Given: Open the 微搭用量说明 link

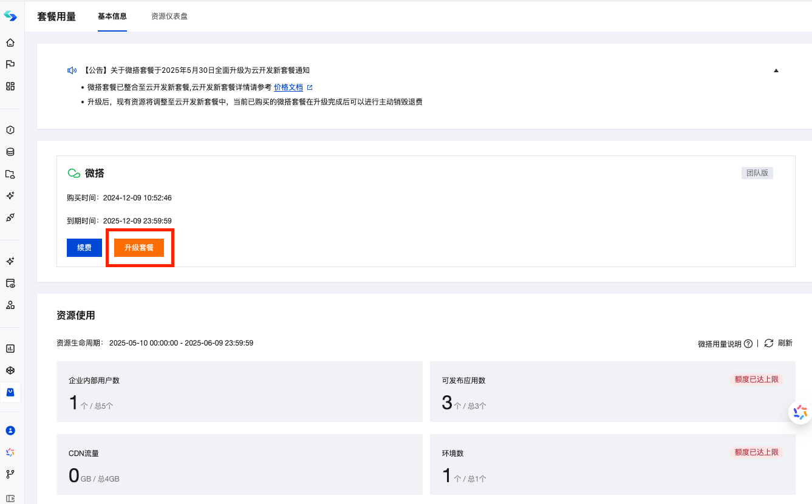Looking at the screenshot, I should pyautogui.click(x=720, y=344).
